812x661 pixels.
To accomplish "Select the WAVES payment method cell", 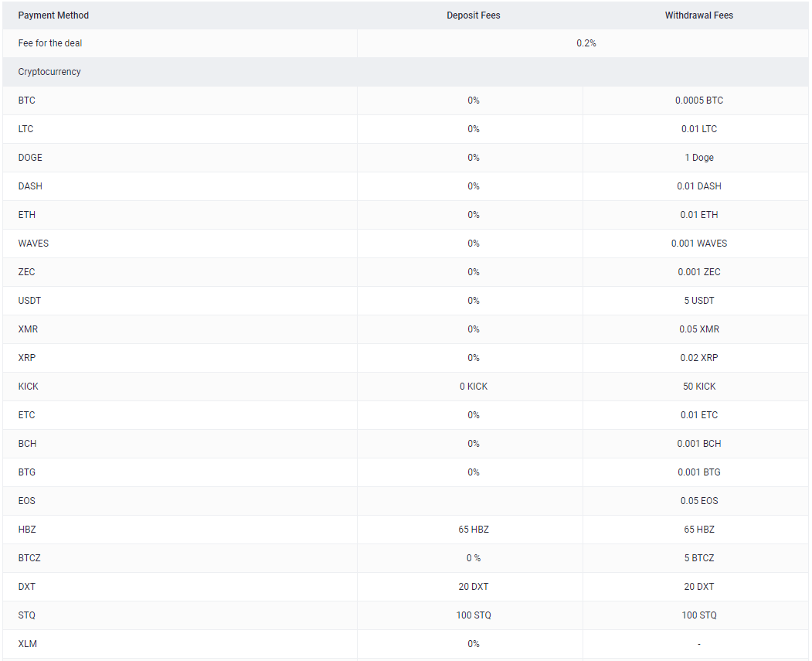I will point(33,244).
